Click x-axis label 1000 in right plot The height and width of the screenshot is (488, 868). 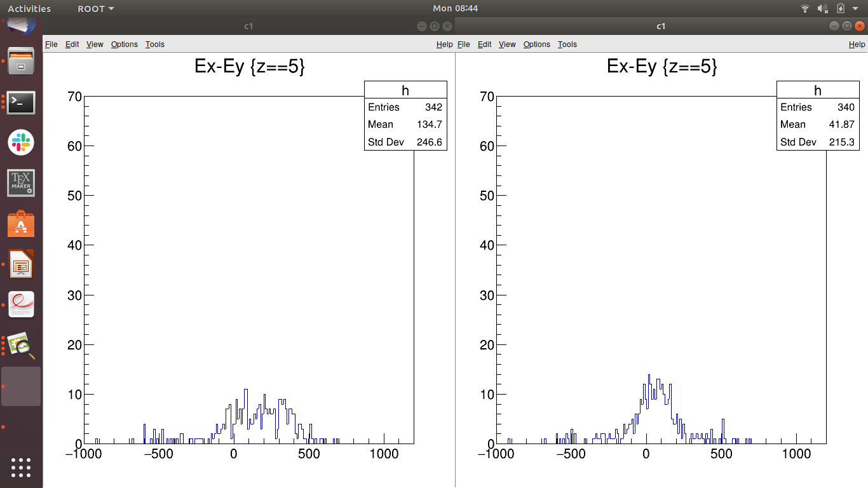(x=796, y=454)
